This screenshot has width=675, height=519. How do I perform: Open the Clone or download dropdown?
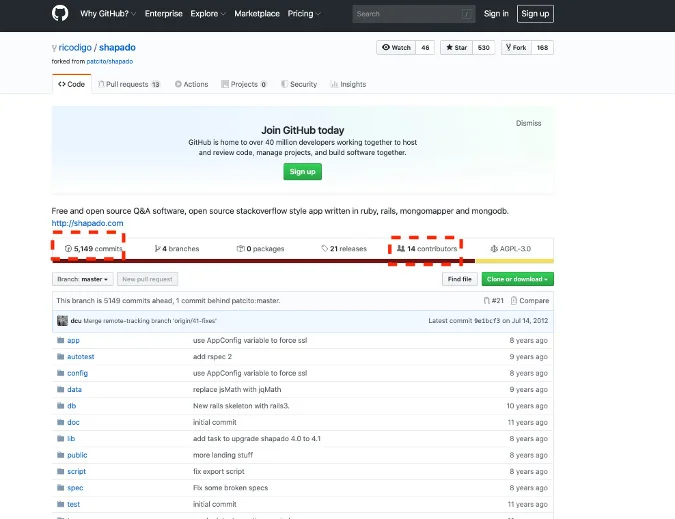tap(517, 279)
